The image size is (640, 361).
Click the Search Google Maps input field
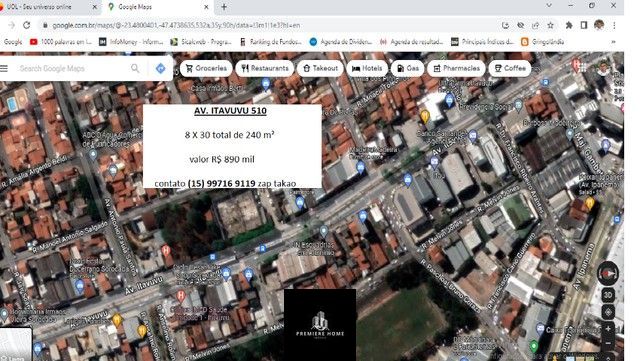click(73, 68)
